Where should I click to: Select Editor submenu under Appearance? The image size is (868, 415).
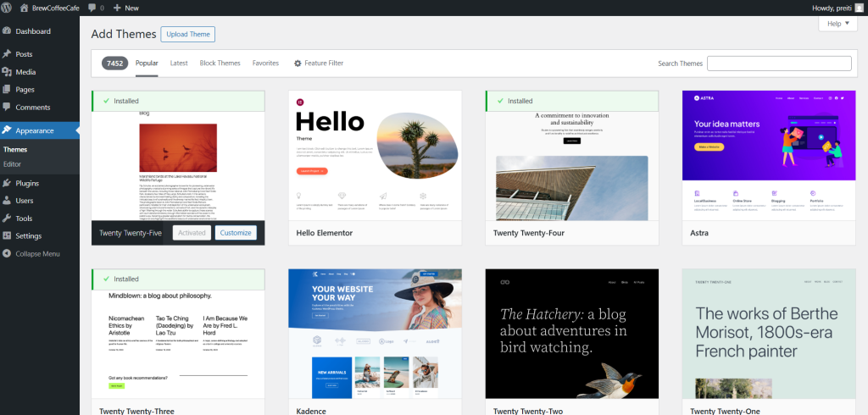point(12,163)
